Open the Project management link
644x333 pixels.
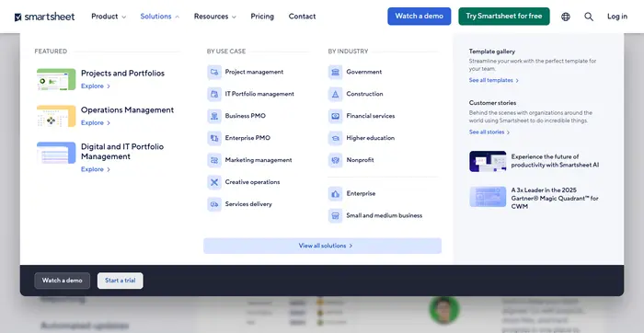254,72
